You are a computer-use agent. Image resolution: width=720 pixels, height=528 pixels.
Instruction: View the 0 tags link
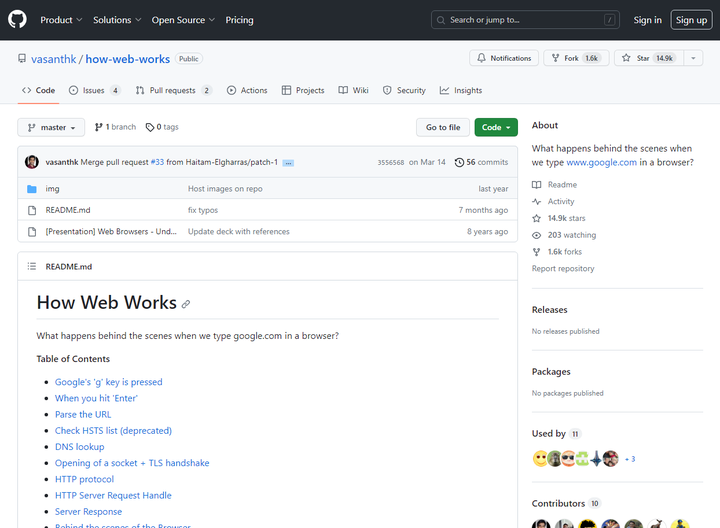pyautogui.click(x=162, y=127)
